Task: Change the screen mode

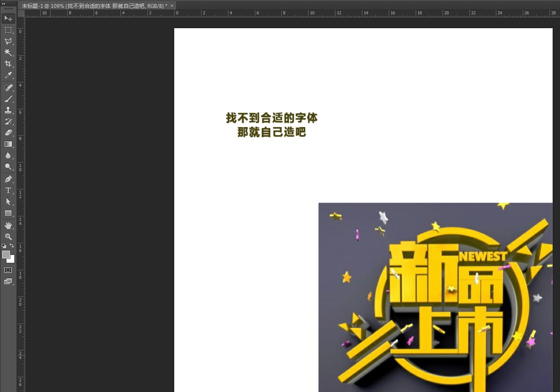Action: click(x=8, y=281)
